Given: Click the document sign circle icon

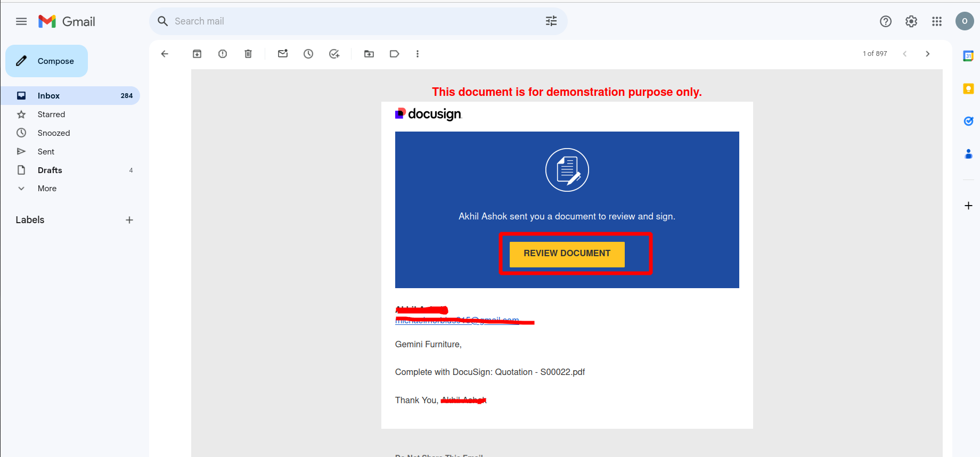Looking at the screenshot, I should (x=567, y=170).
